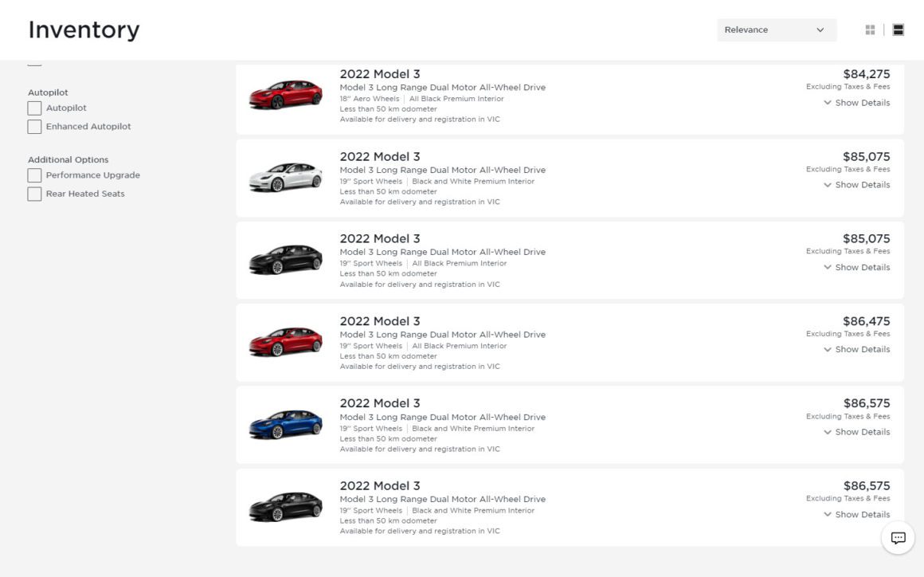Switch to grid view layout
Viewport: 924px width, 577px height.
870,30
